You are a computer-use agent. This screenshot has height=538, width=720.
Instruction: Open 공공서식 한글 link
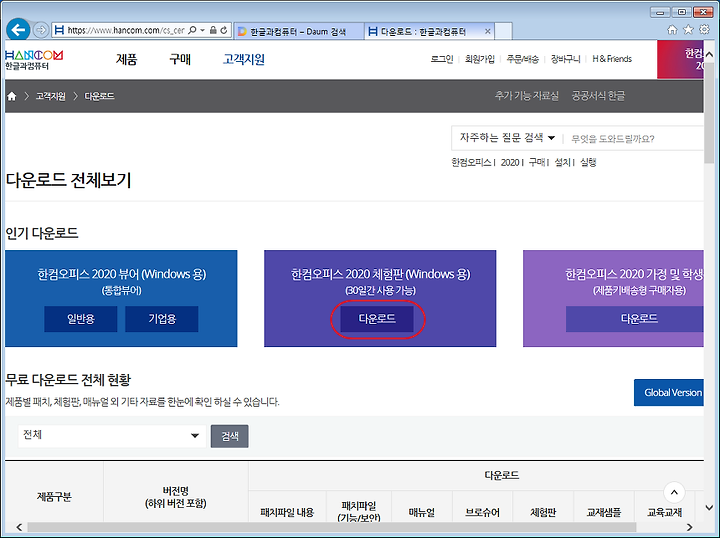(x=598, y=95)
